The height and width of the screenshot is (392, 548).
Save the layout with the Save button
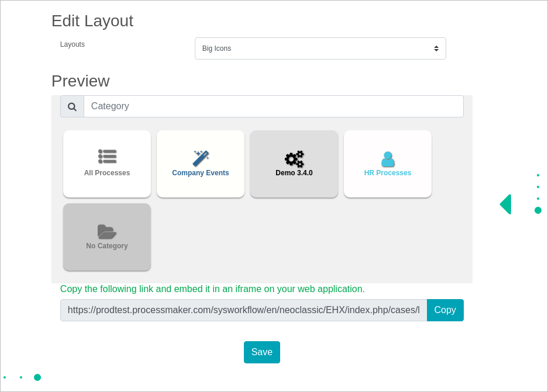tap(261, 352)
